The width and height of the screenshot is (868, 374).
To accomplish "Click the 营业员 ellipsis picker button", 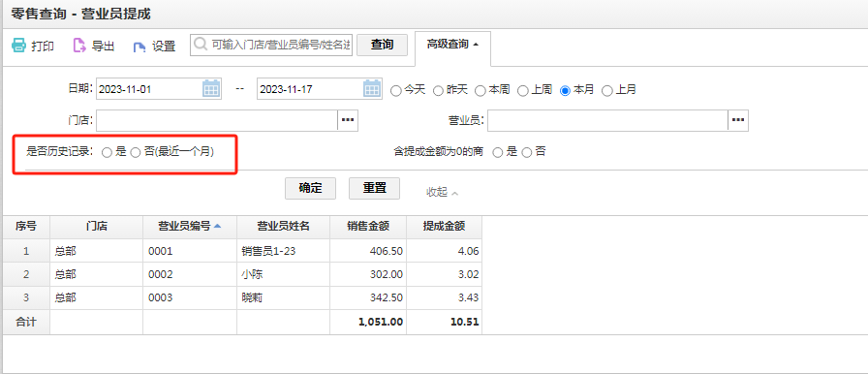I will [738, 120].
